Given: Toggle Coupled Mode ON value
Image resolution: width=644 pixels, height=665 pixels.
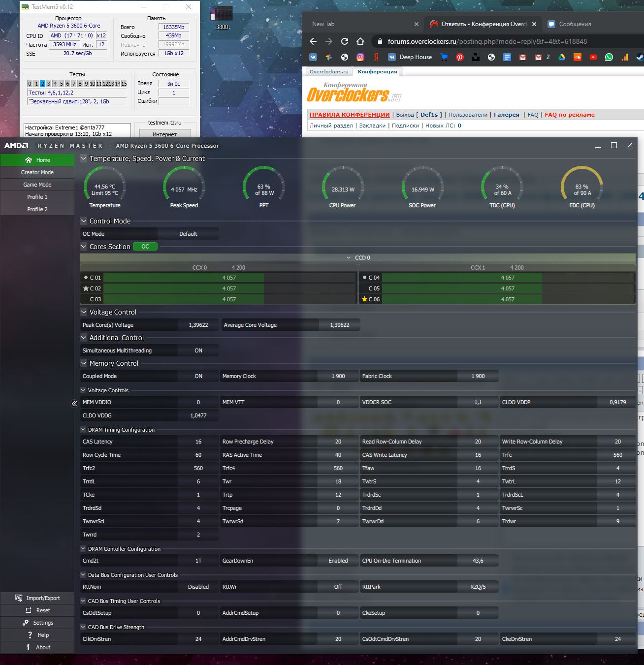Looking at the screenshot, I should coord(198,376).
